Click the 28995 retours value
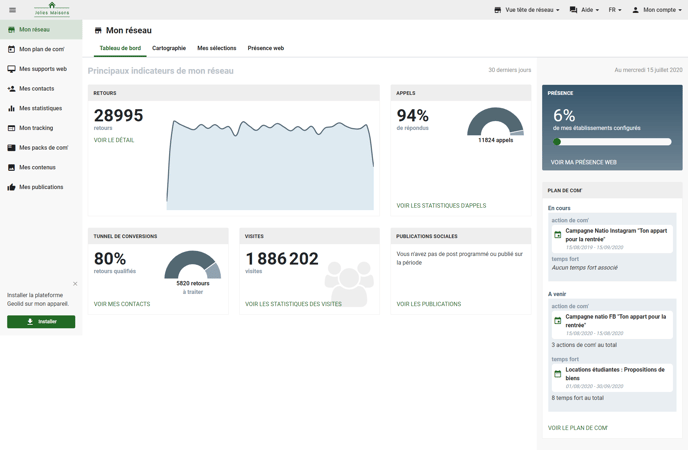Viewport: 688px width, 450px height. 118,116
